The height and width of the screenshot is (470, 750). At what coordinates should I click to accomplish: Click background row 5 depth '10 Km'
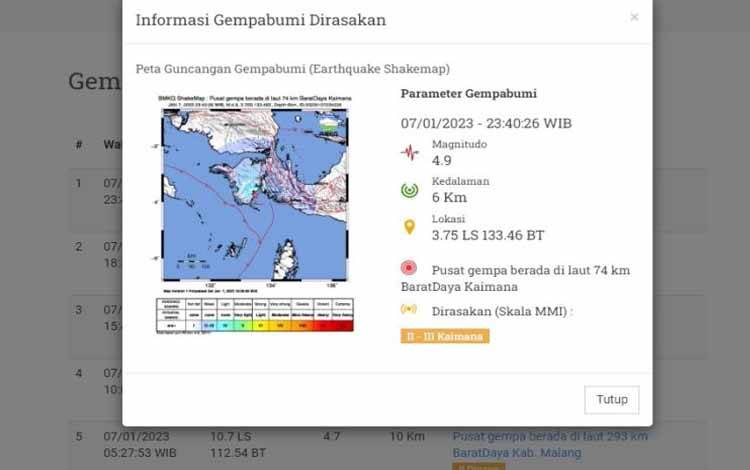407,436
